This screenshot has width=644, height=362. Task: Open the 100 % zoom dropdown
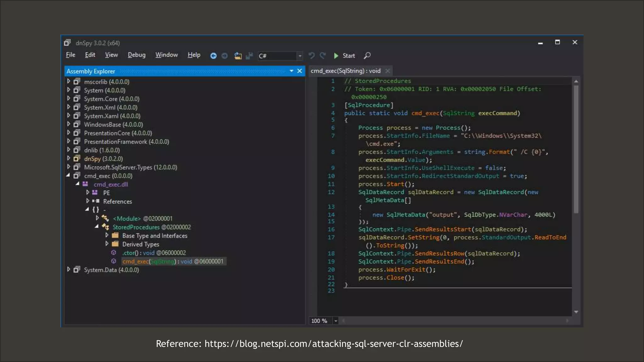coord(336,321)
